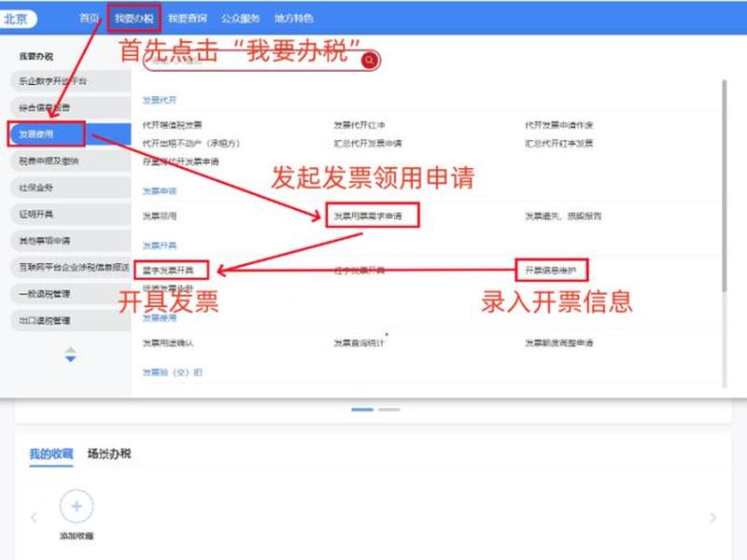Select 社保业务 in the sidebar

pyautogui.click(x=71, y=188)
